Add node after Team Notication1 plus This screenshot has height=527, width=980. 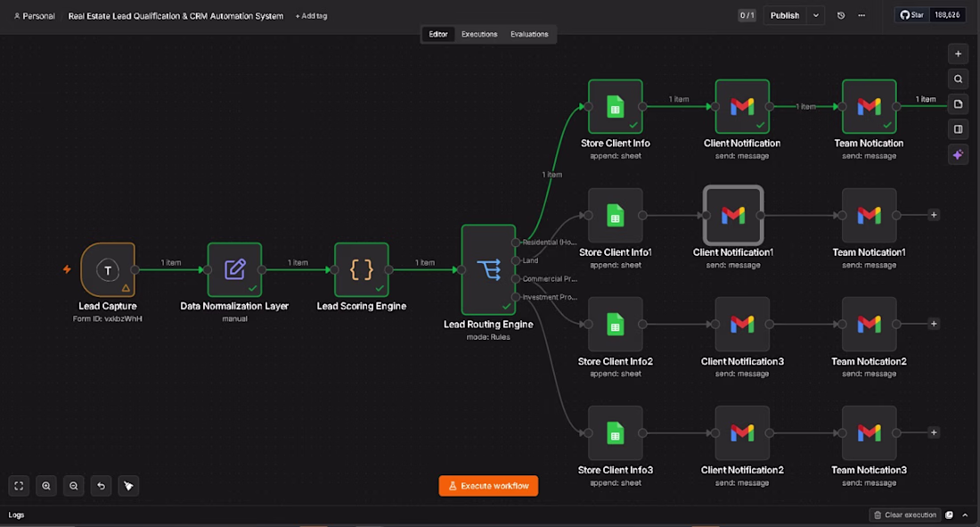pos(934,215)
